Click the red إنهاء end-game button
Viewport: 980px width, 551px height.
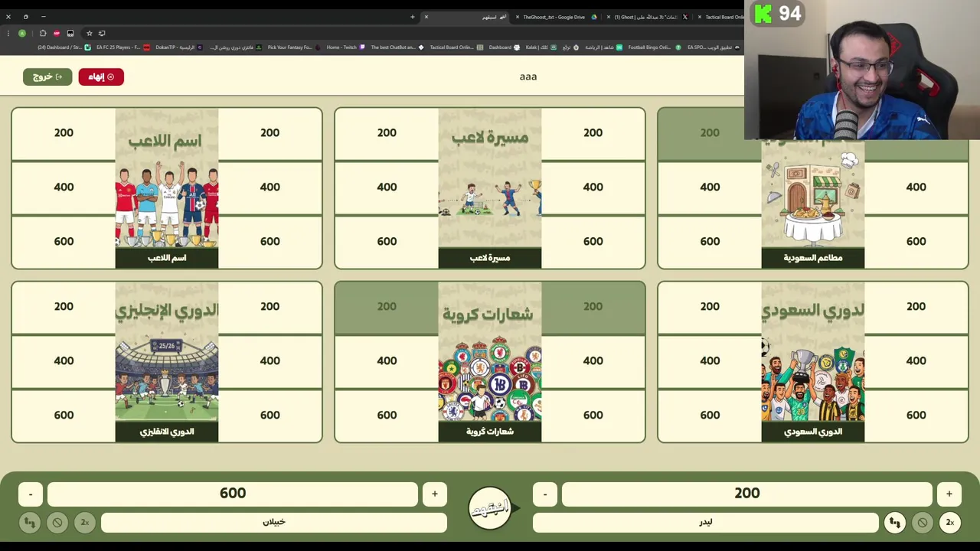click(x=101, y=77)
